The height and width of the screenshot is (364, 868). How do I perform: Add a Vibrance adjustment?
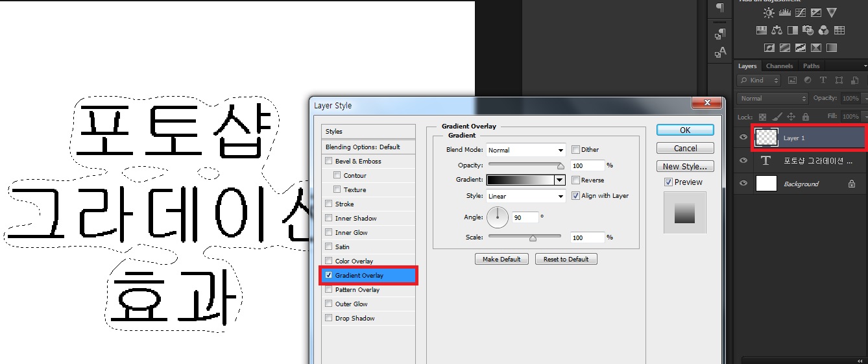[x=832, y=12]
